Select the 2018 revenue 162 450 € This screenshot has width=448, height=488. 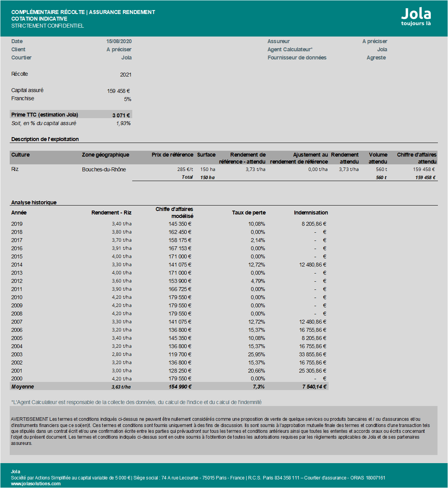(180, 232)
